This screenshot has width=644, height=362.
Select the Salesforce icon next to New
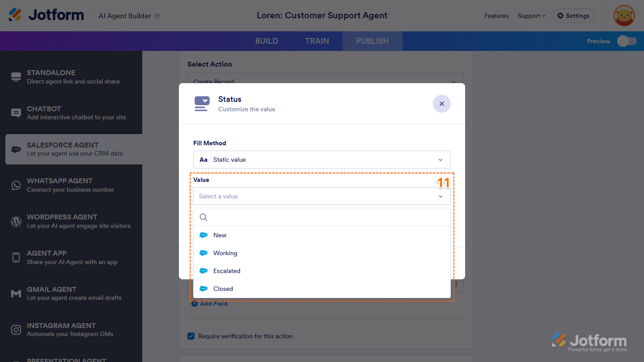point(204,235)
